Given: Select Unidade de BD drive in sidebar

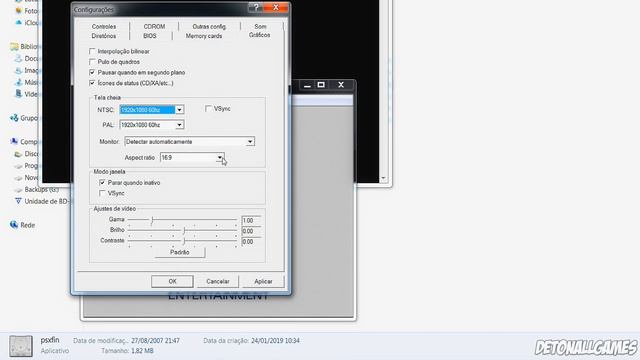Looking at the screenshot, I should tap(47, 201).
